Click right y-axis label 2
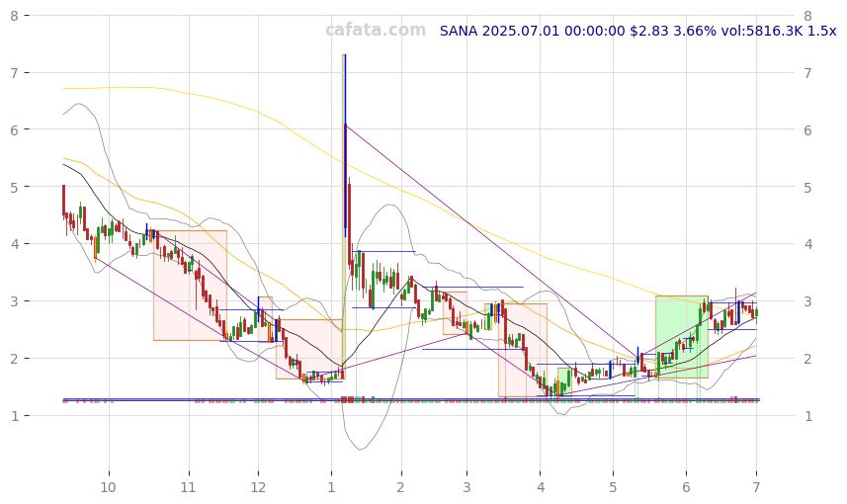The width and height of the screenshot is (847, 504). click(808, 359)
